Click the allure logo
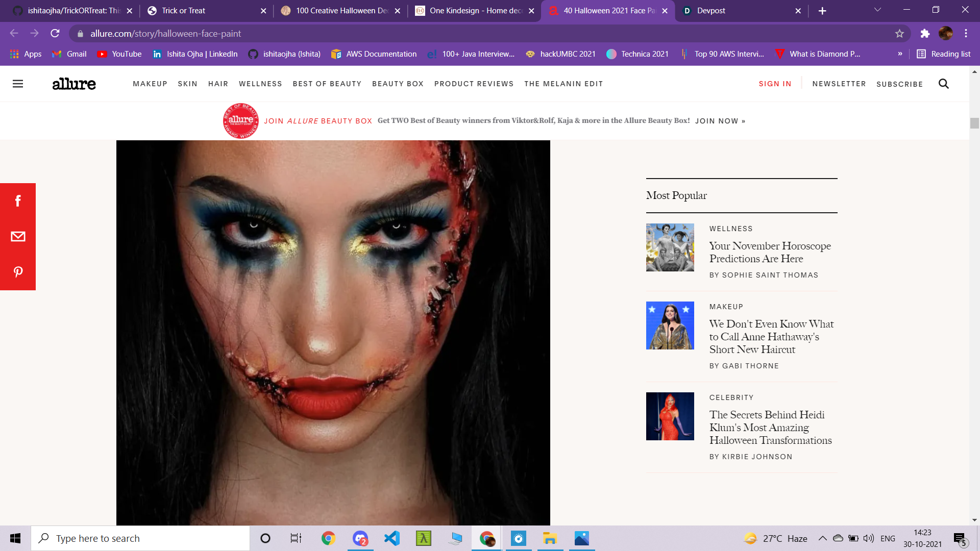The height and width of the screenshot is (551, 980). [74, 84]
